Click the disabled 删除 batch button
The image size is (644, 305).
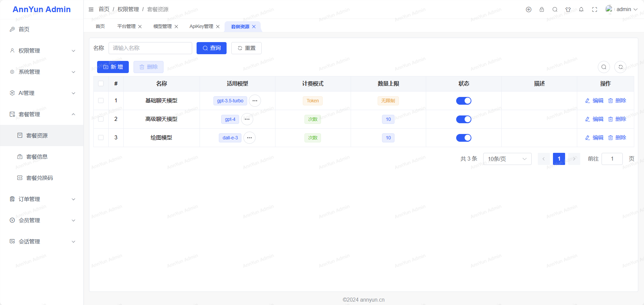point(148,67)
